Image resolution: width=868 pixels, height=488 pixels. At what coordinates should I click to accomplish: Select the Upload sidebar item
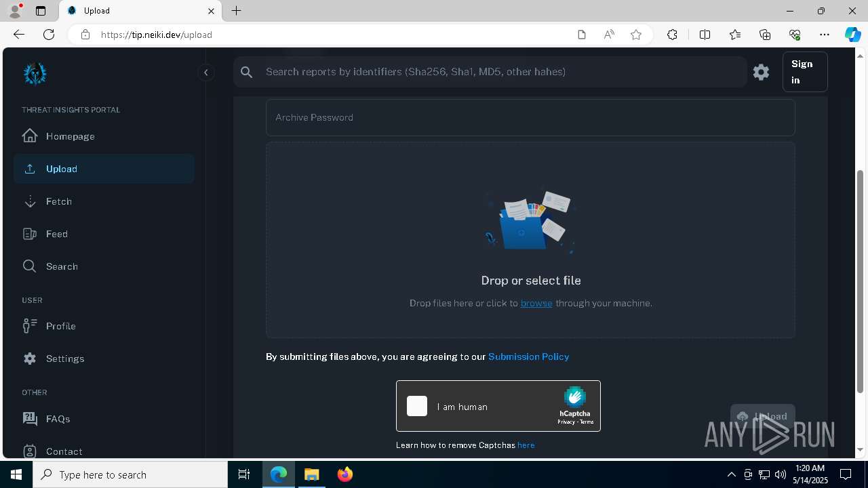coord(104,169)
